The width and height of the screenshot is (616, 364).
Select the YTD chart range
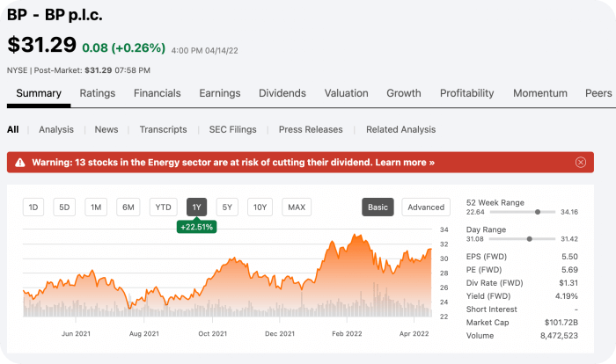163,207
